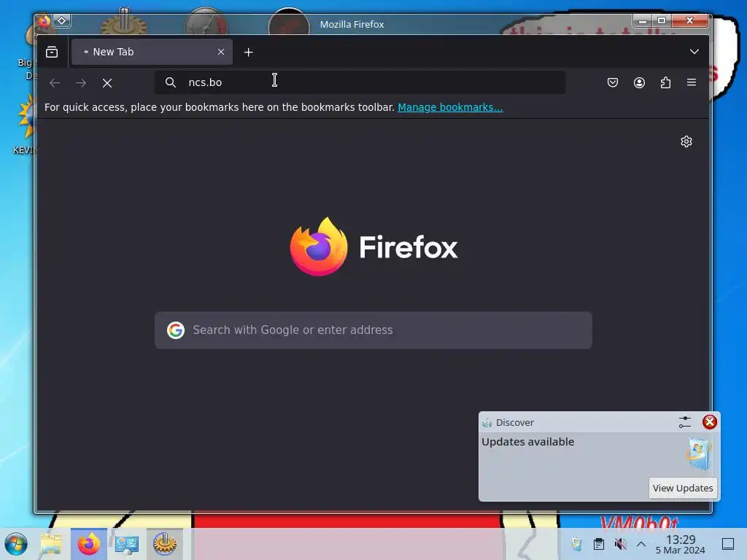Viewport: 747px width, 560px height.
Task: Expand the list all tabs chevron
Action: click(x=694, y=52)
